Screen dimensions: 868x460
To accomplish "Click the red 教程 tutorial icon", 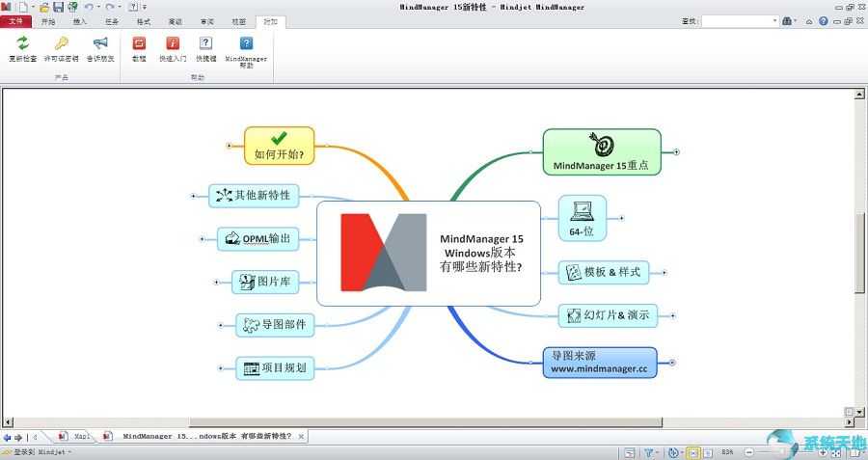I will click(x=139, y=43).
